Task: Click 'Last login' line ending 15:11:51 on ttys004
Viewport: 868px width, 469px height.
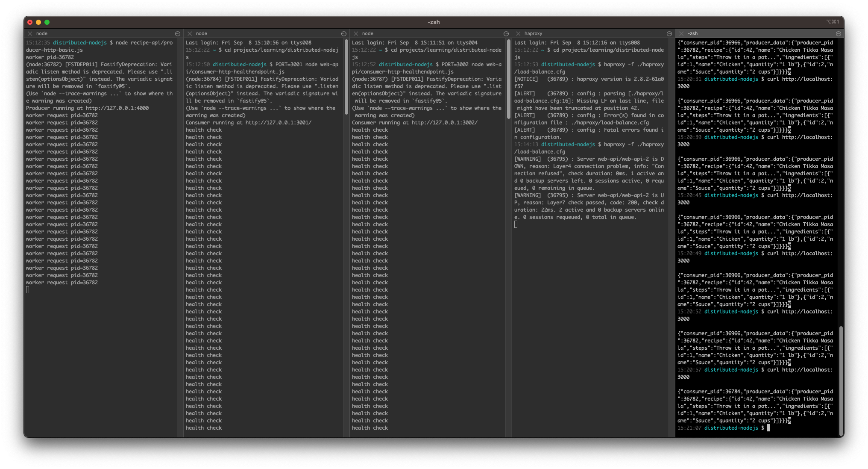Action: point(415,42)
